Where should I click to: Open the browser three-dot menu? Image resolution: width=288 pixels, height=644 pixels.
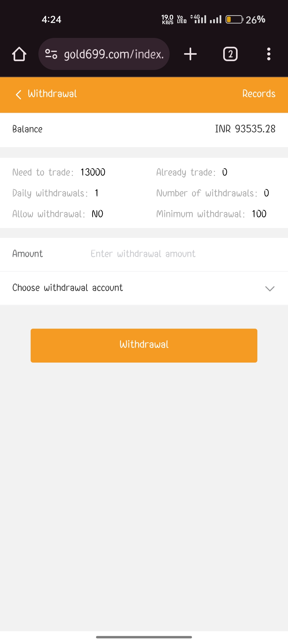point(269,54)
